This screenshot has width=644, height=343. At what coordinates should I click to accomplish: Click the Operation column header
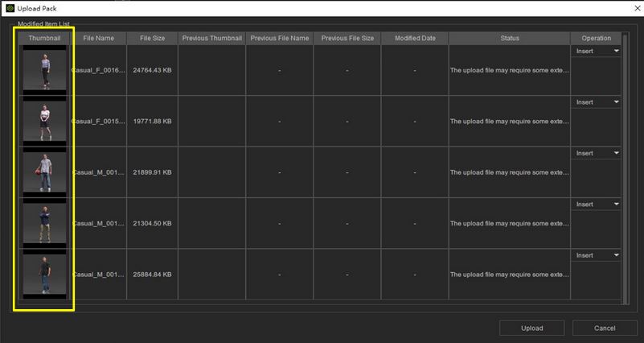(x=596, y=39)
